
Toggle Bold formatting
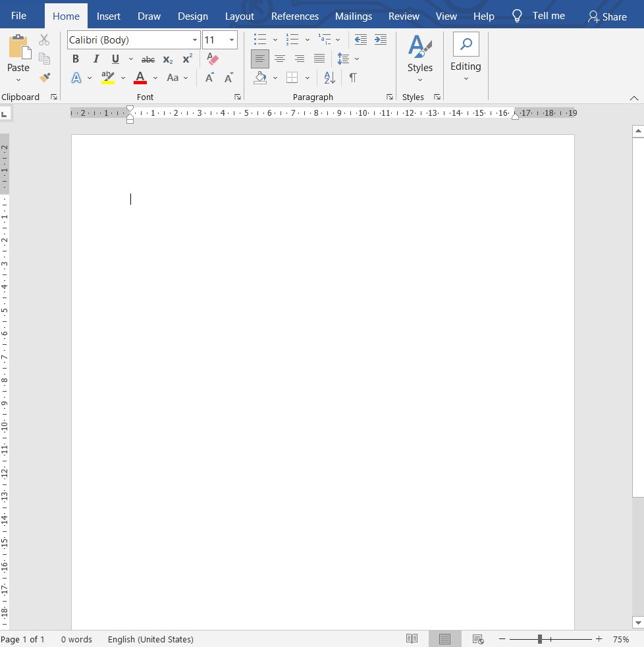(x=76, y=59)
